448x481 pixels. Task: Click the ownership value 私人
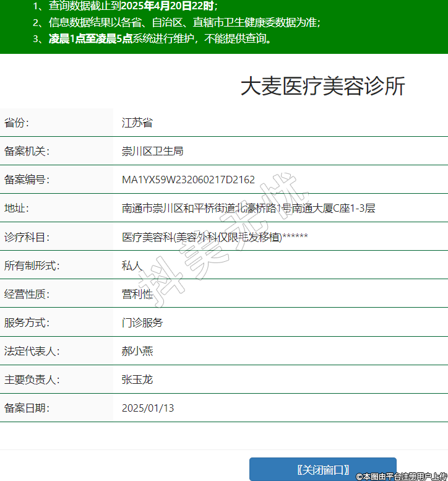pyautogui.click(x=132, y=266)
